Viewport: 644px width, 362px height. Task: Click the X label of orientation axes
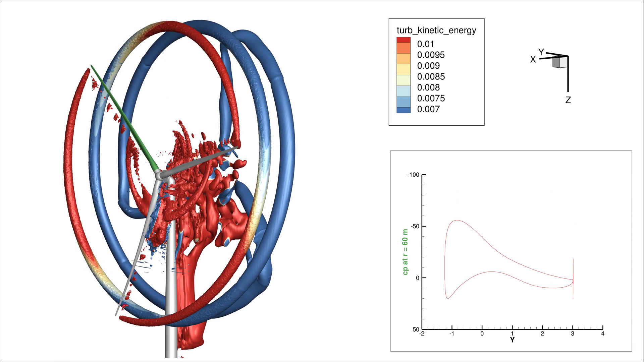[533, 60]
